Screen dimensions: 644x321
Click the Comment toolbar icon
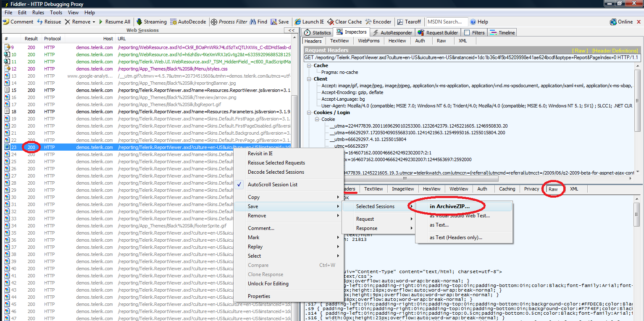click(x=6, y=22)
